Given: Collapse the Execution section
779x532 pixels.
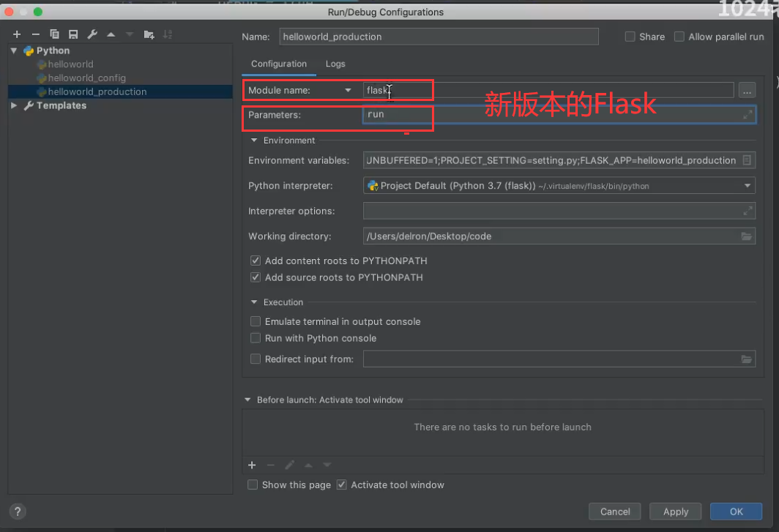Looking at the screenshot, I should 254,302.
